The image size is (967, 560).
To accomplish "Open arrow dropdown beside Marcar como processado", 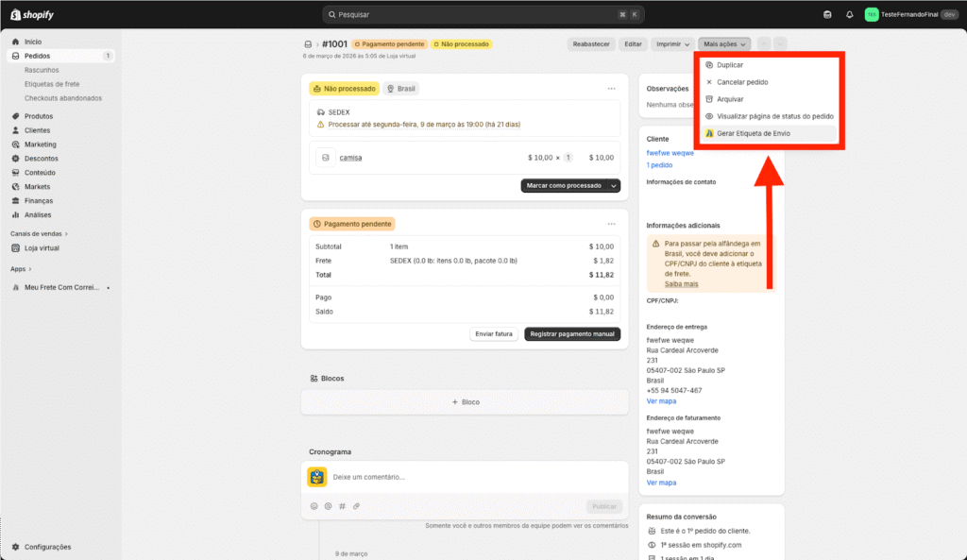I will [614, 186].
